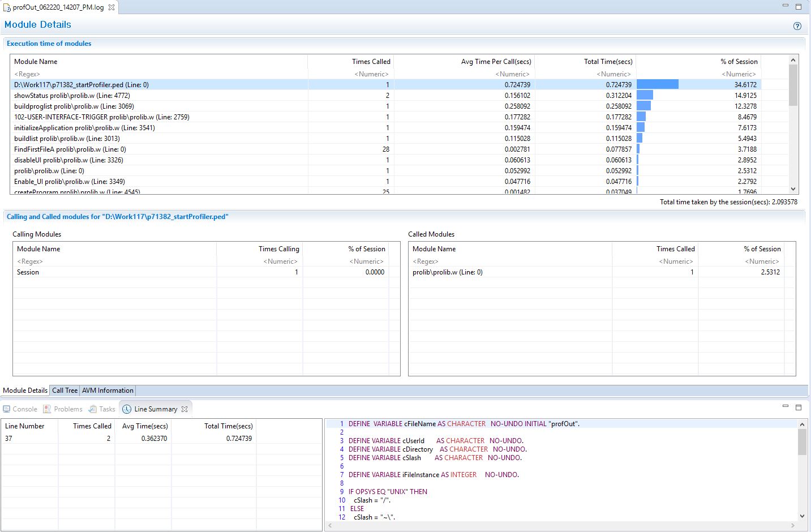Minimize the bottom console panel
Screen dimensions: 811x532
point(785,406)
